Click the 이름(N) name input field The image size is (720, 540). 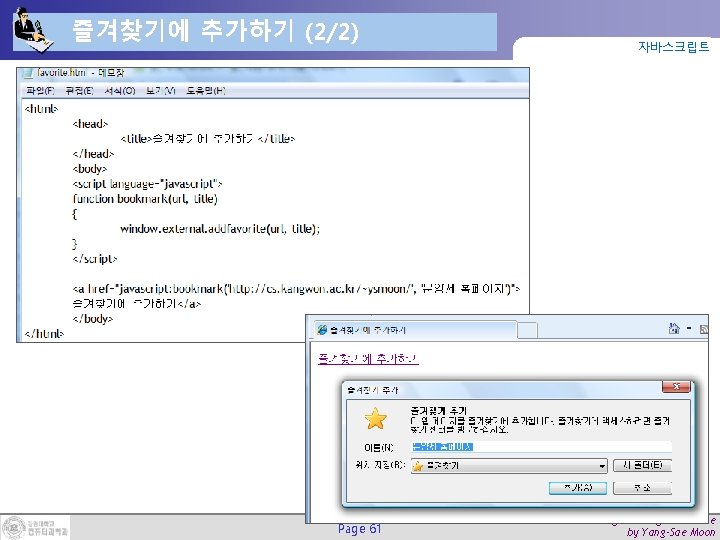point(541,446)
